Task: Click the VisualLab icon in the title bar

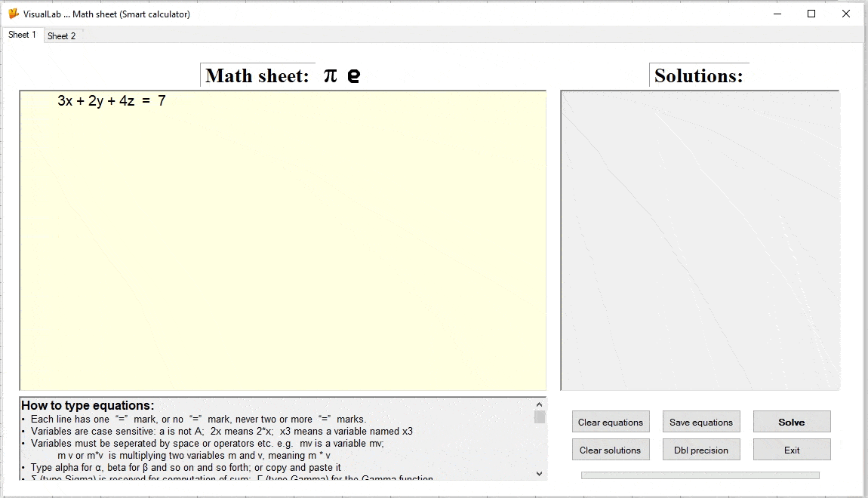Action: click(x=13, y=14)
